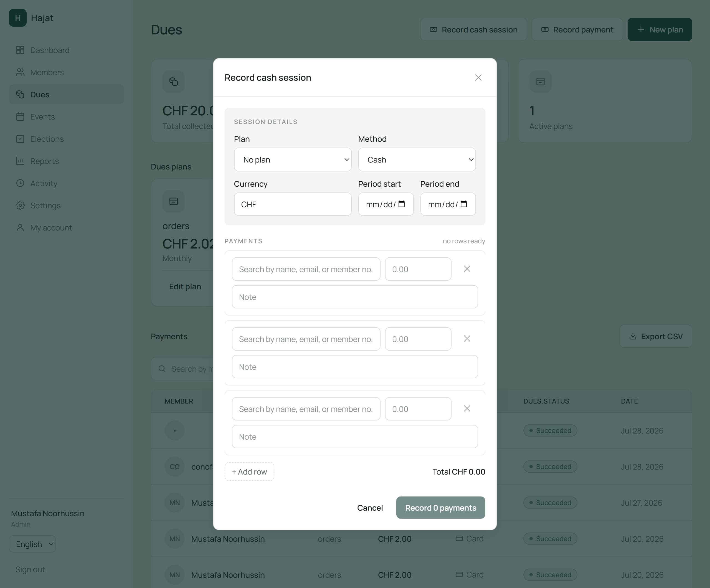The image size is (710, 588).
Task: Click the Record cash session header button
Action: [473, 29]
